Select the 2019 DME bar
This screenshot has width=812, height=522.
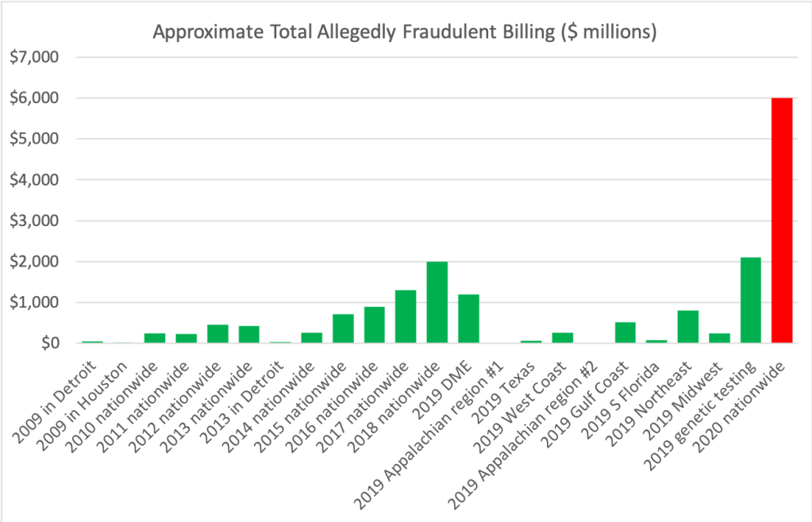pyautogui.click(x=468, y=319)
